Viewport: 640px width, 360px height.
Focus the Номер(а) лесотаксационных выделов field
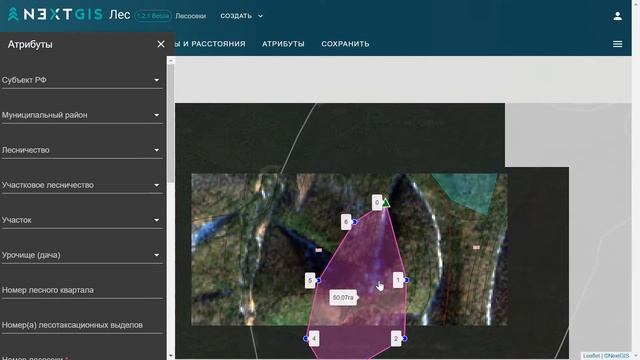[x=82, y=325]
